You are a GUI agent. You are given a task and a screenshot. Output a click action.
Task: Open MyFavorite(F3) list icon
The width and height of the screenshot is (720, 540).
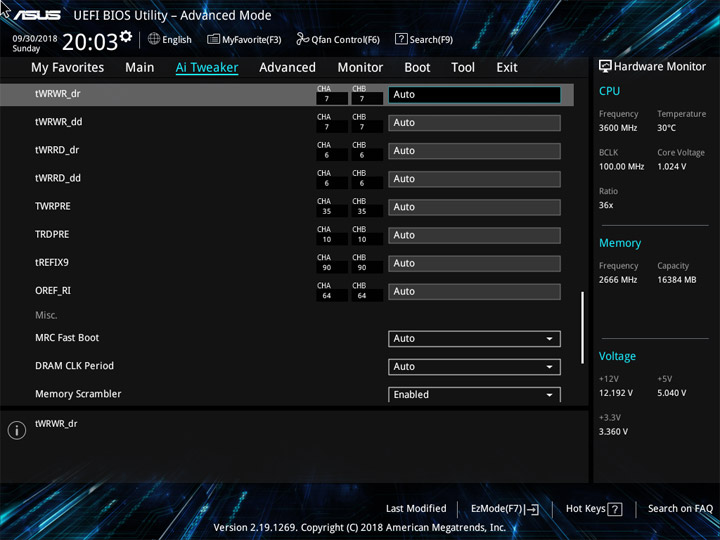213,39
